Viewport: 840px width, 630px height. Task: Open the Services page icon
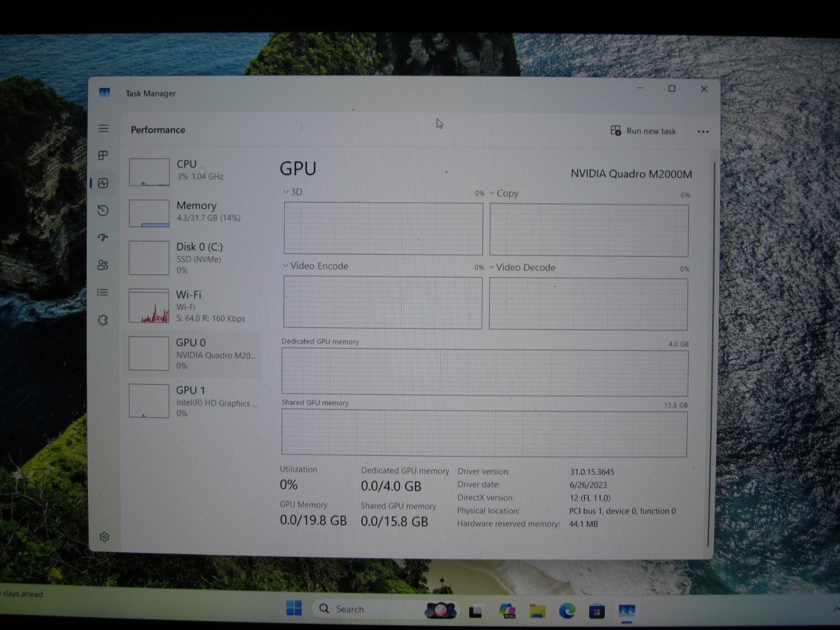pos(103,320)
